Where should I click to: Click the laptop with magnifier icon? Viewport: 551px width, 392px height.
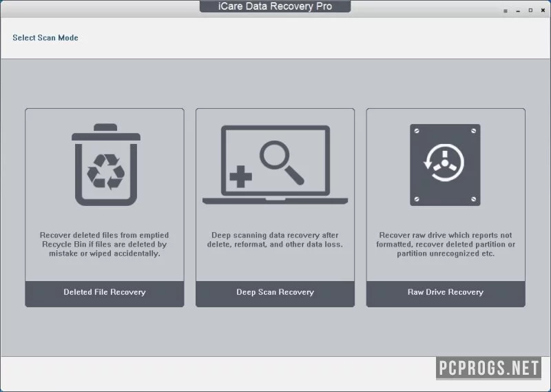(275, 165)
